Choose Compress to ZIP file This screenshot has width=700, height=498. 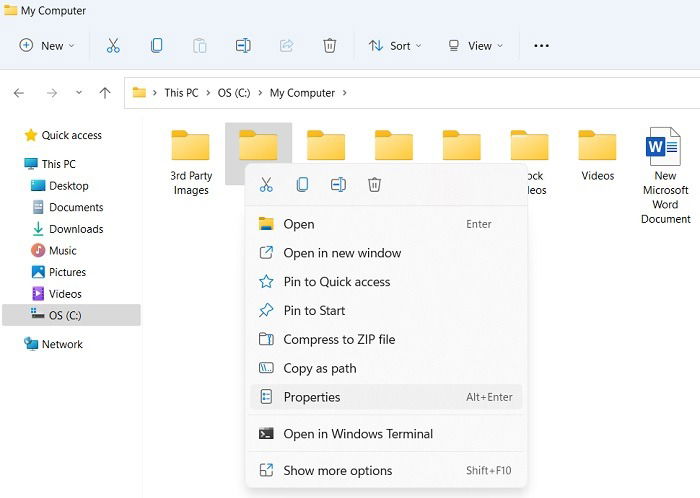(x=386, y=340)
